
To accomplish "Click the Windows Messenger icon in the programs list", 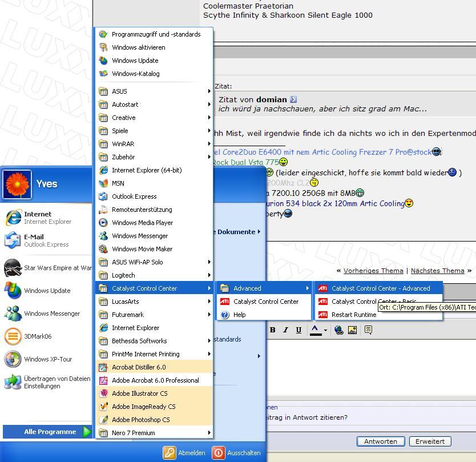I will point(103,236).
